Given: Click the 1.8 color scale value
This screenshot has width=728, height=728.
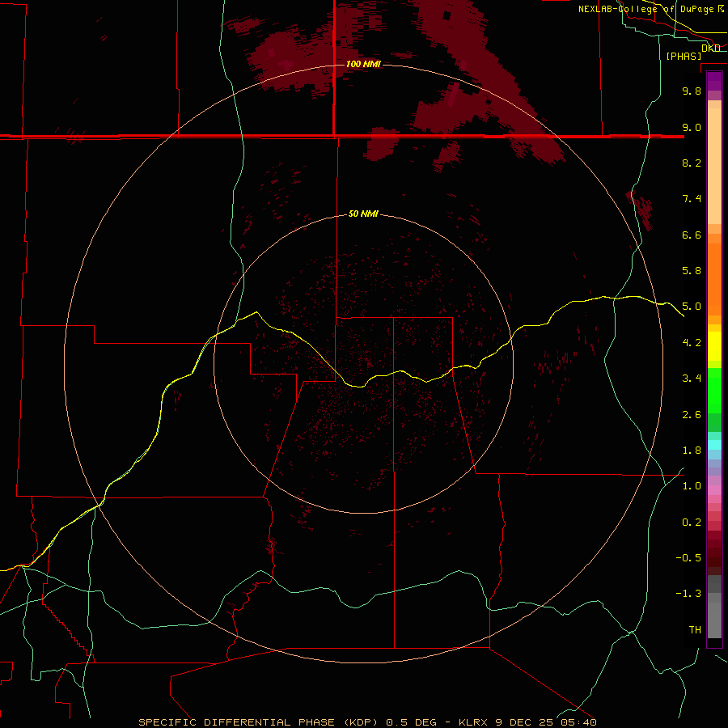Looking at the screenshot, I should (692, 451).
